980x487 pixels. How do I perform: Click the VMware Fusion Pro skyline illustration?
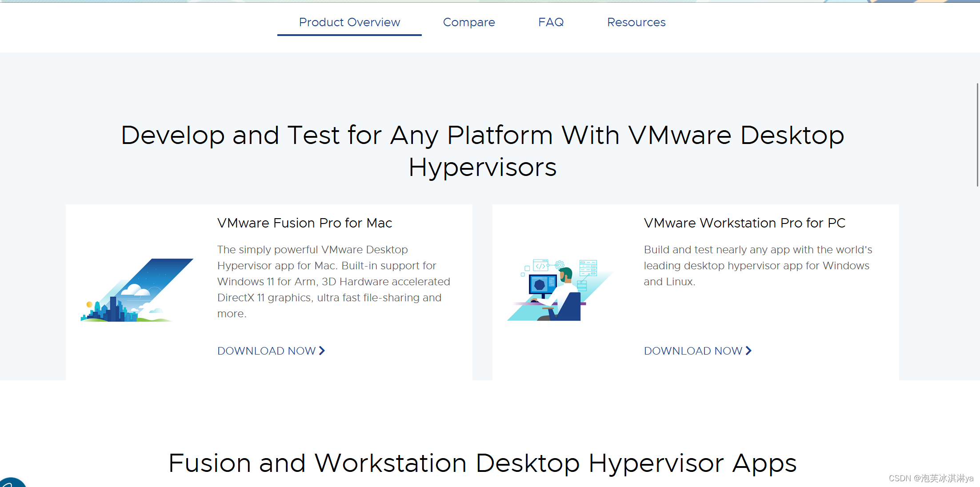pos(137,291)
